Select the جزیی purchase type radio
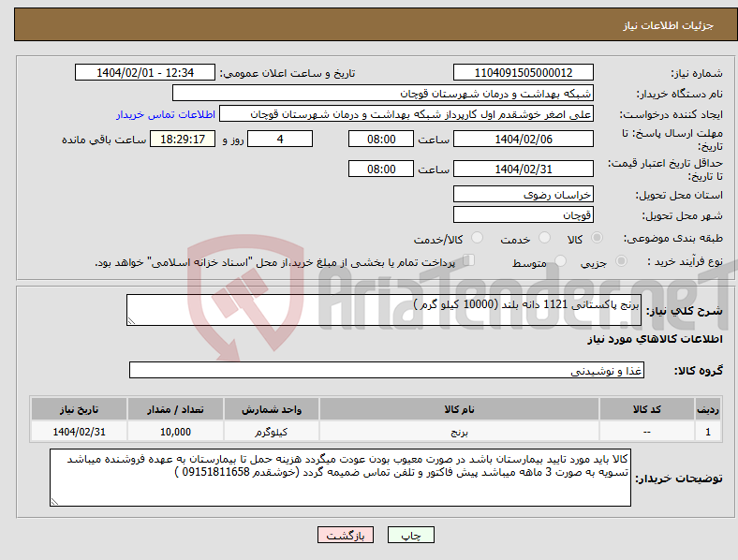 (x=621, y=260)
